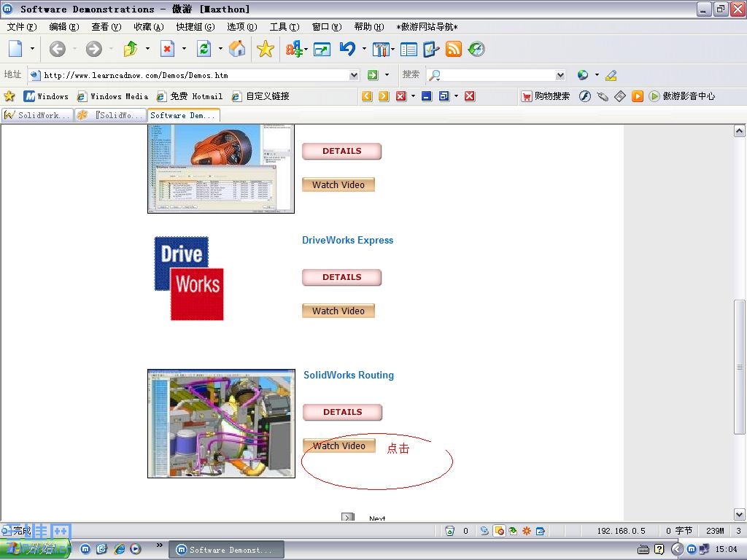747x560 pixels.
Task: Switch to the first SolidWork... tab
Action: coord(38,115)
